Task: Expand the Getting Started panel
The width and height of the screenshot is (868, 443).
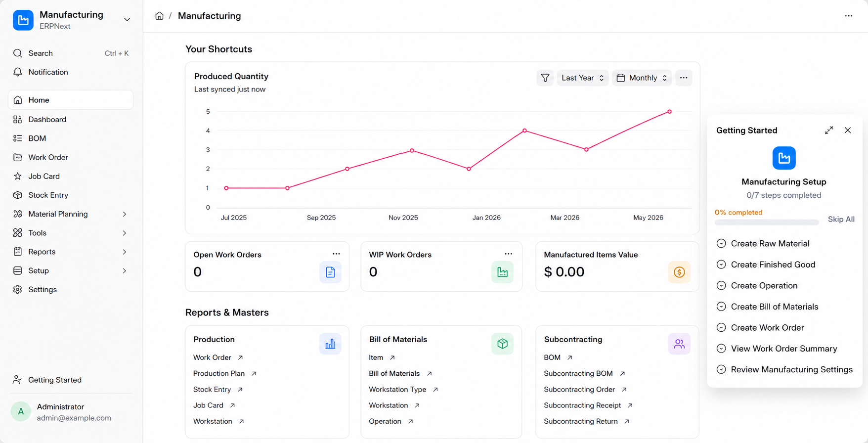Action: [x=829, y=130]
